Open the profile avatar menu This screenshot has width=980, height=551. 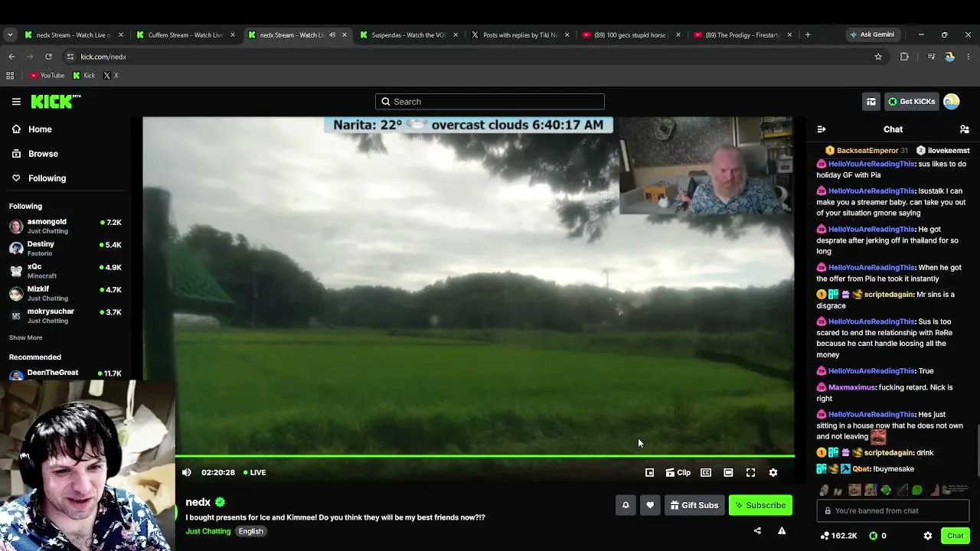pyautogui.click(x=952, y=101)
